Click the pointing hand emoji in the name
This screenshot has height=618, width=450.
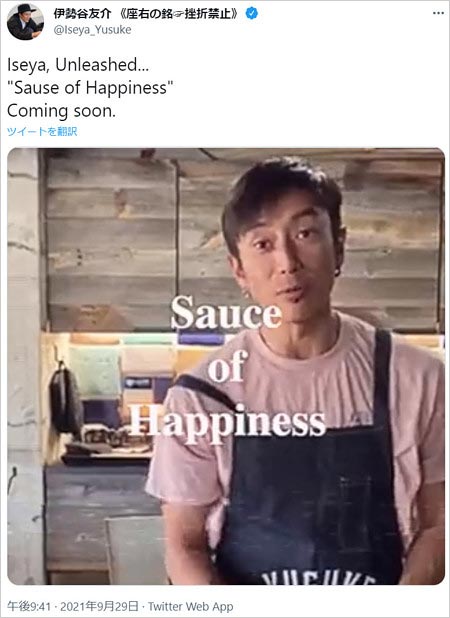[x=178, y=14]
